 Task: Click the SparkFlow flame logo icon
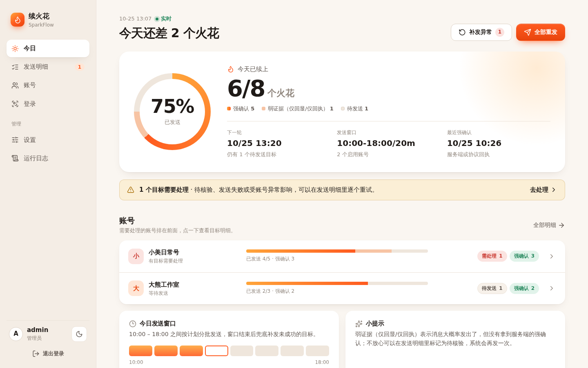(18, 20)
